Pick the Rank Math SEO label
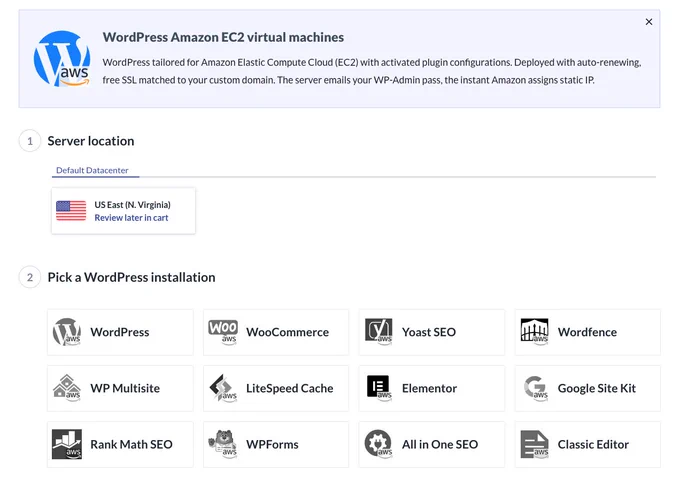 [x=131, y=445]
